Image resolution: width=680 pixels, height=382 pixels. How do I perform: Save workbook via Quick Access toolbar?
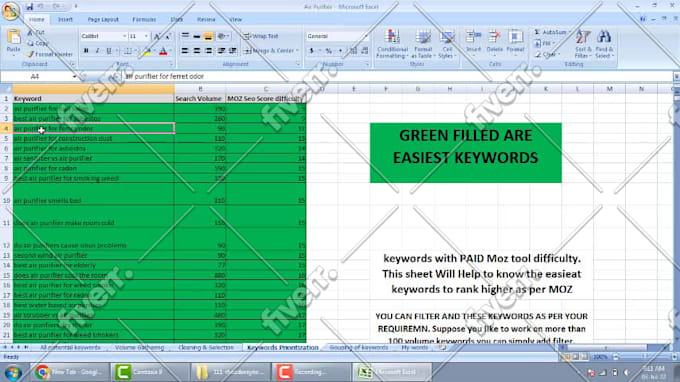click(29, 7)
